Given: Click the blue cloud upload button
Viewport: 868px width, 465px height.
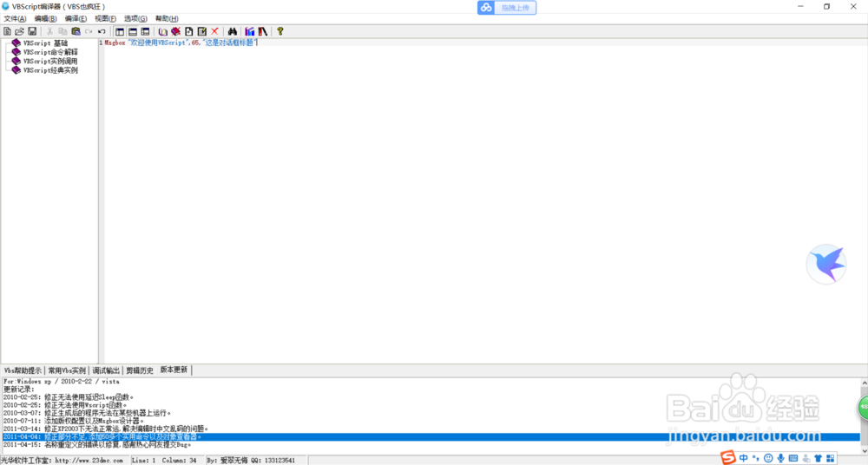Looking at the screenshot, I should tap(507, 8).
